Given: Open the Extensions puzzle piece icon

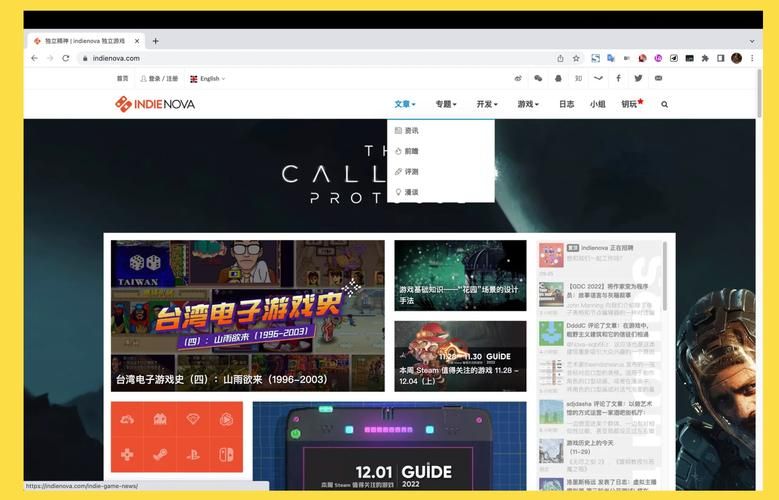Looking at the screenshot, I should 705,58.
